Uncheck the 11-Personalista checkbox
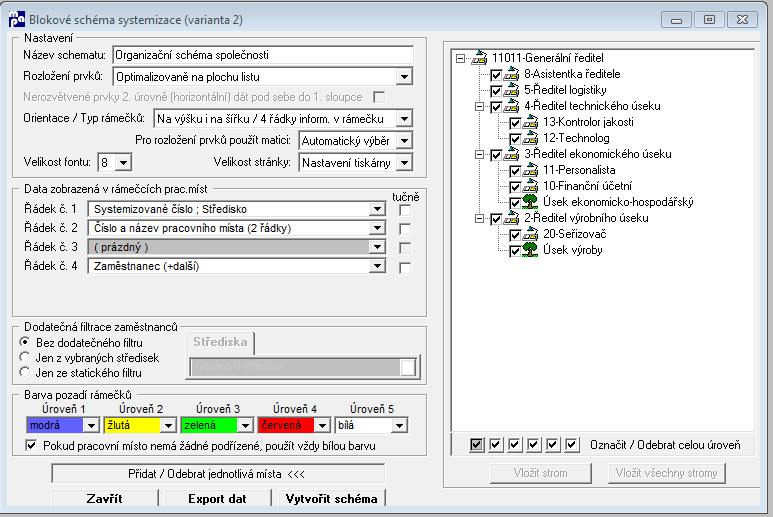773x517 pixels. (515, 171)
